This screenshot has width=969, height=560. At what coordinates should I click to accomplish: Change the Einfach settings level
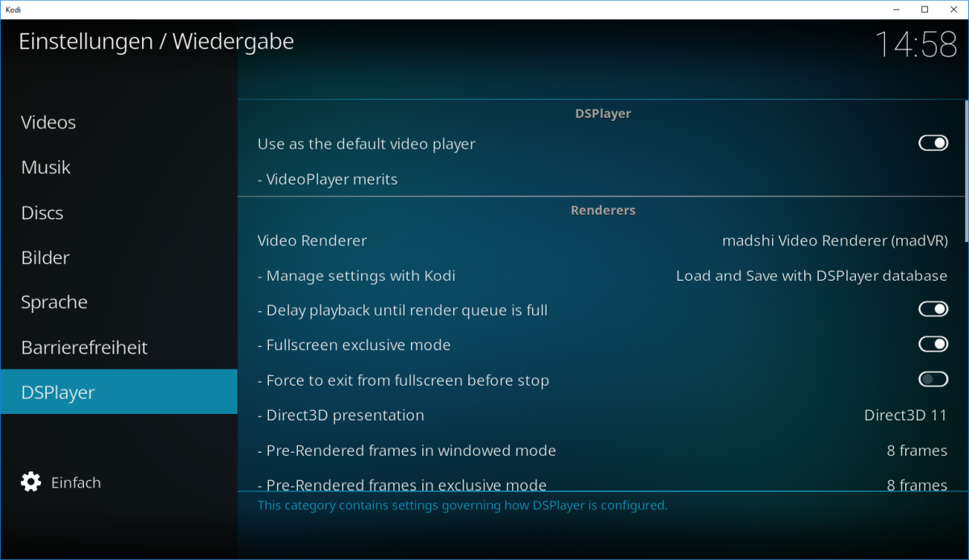pyautogui.click(x=61, y=483)
